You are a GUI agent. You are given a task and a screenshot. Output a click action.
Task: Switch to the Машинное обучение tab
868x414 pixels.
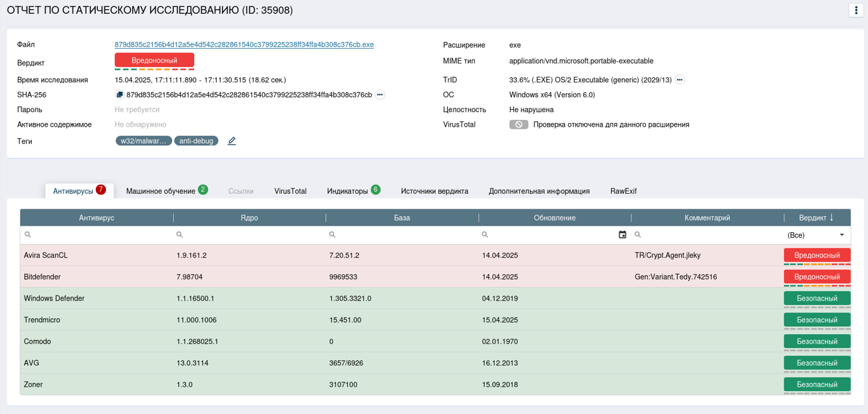(161, 191)
